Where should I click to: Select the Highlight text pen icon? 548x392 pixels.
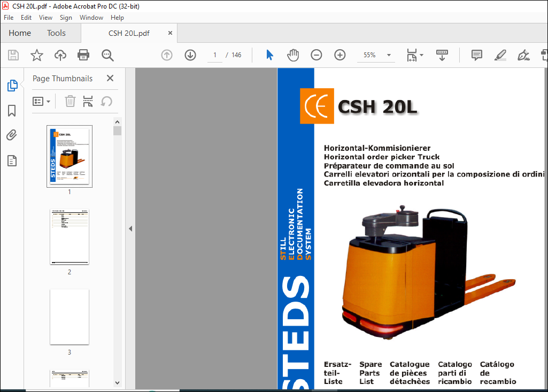[500, 55]
